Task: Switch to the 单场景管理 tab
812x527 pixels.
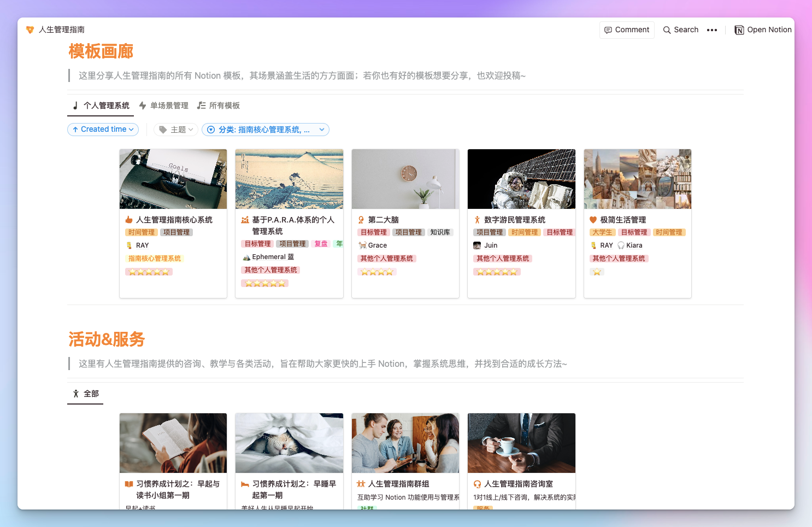Action: pyautogui.click(x=169, y=105)
